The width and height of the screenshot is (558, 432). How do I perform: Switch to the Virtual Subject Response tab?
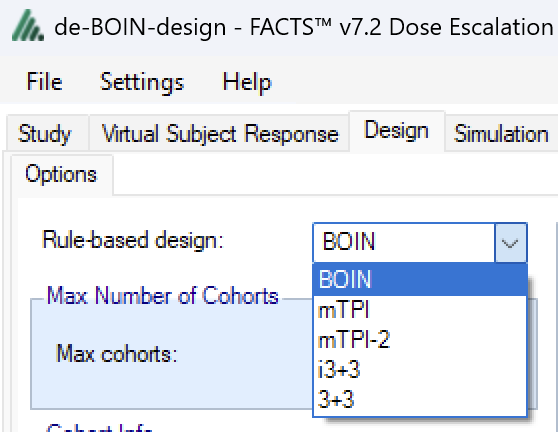tap(220, 134)
